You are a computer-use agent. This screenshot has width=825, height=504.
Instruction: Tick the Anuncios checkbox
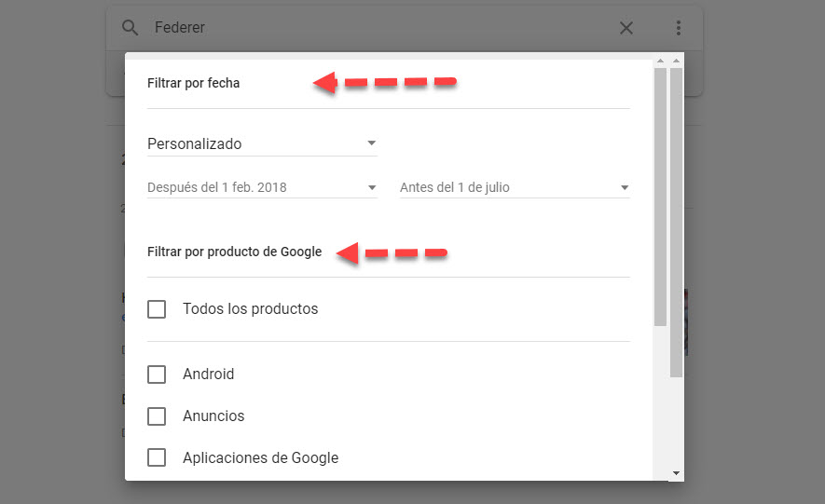click(x=157, y=415)
